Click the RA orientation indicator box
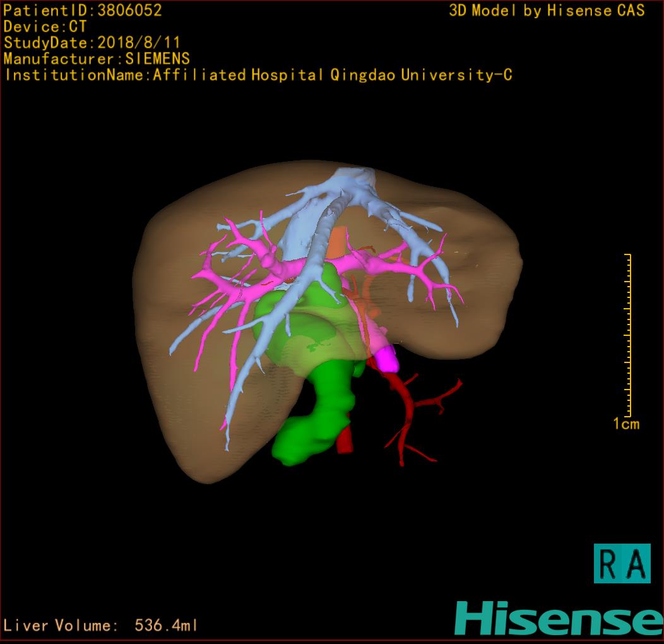 [x=622, y=563]
